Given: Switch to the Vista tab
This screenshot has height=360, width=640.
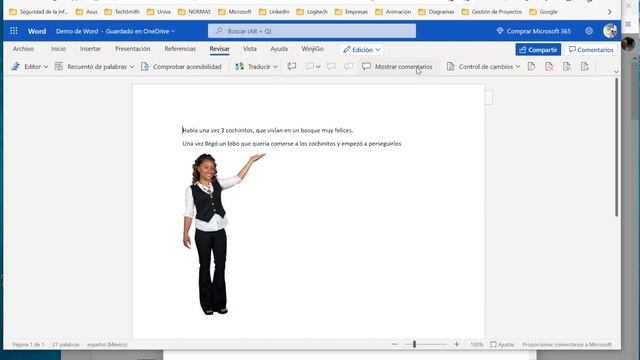Looking at the screenshot, I should tap(250, 49).
